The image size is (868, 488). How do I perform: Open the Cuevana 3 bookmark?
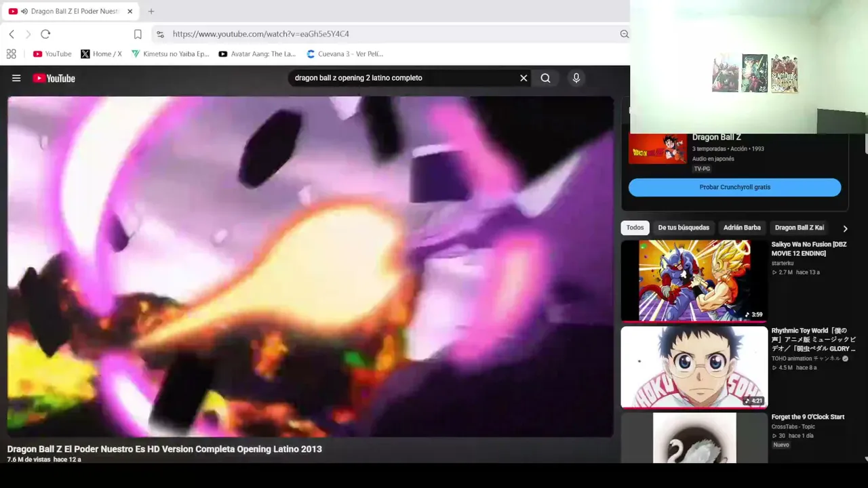[x=345, y=54]
